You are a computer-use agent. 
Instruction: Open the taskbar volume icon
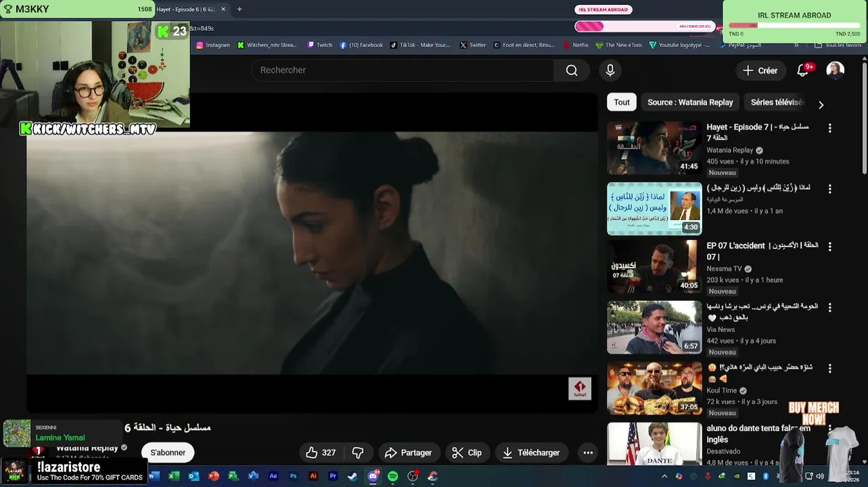pyautogui.click(x=820, y=476)
